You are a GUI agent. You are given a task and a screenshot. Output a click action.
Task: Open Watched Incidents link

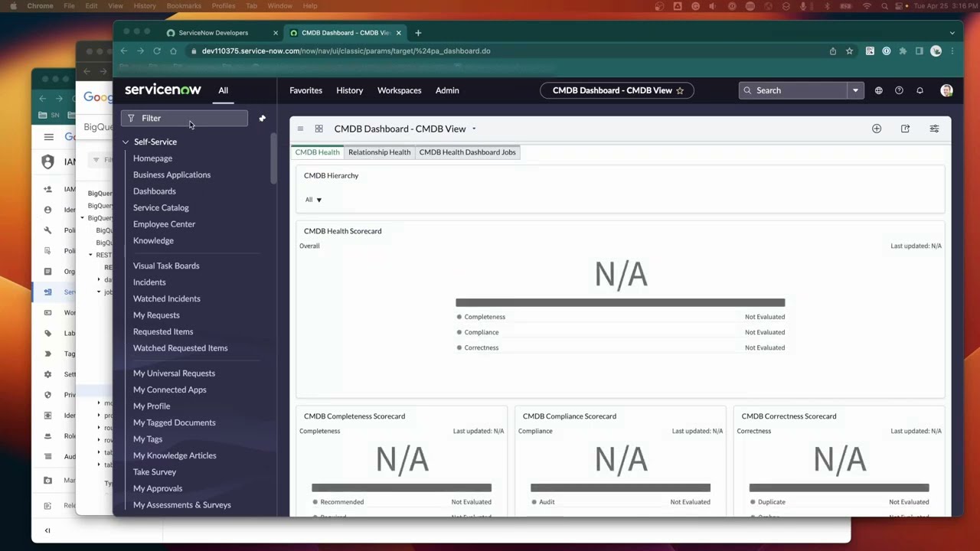(167, 299)
